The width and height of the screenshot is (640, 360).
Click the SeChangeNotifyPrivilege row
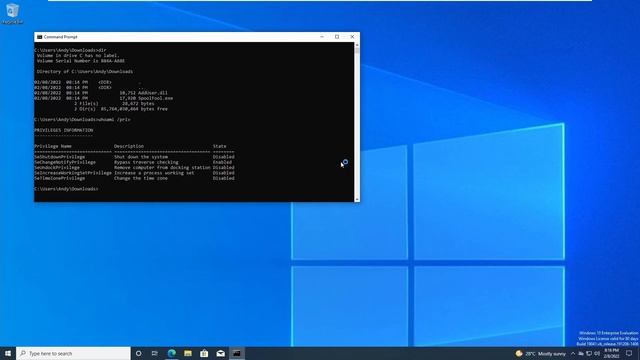coord(133,162)
